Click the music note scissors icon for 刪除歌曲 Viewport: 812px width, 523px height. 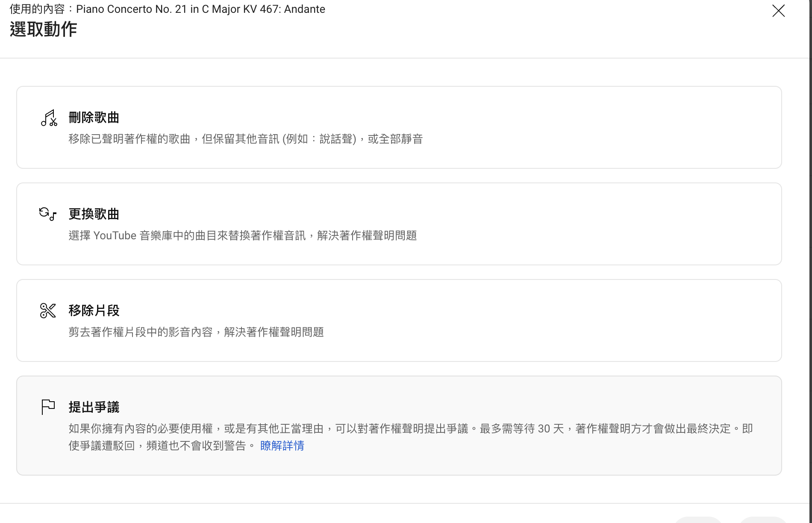point(49,118)
